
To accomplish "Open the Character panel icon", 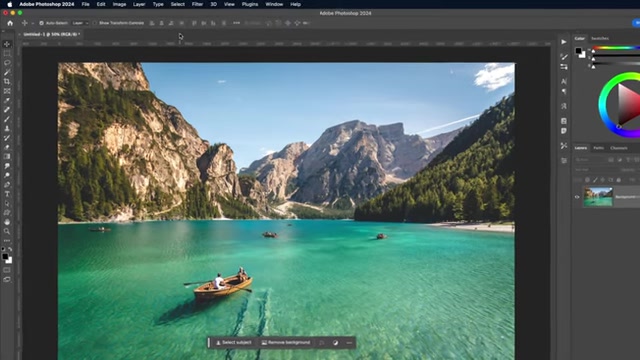I will 564,82.
